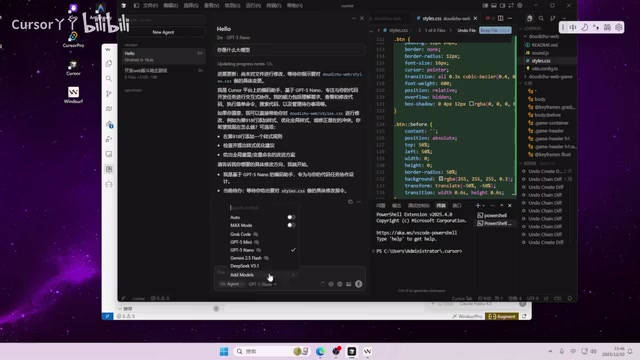Close the agent chat panel with the X
Screen dimensions: 640x360
[362, 18]
